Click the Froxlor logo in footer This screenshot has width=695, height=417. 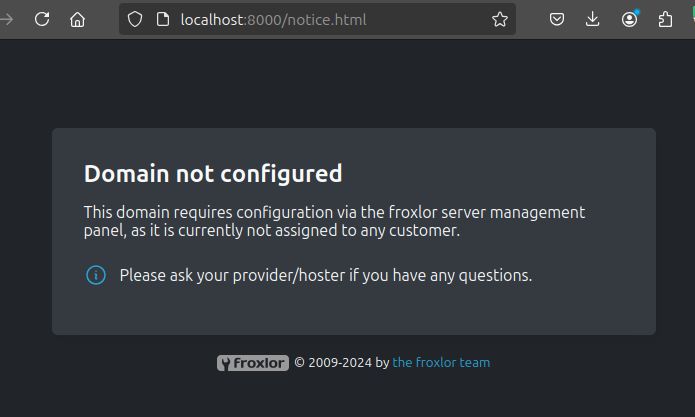tap(253, 363)
